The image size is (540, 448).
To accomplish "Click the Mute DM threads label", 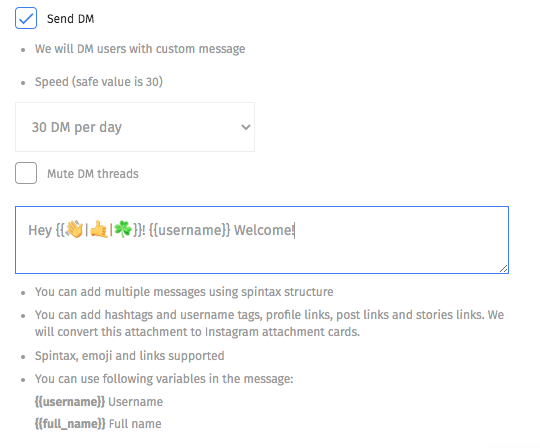I will 93,174.
